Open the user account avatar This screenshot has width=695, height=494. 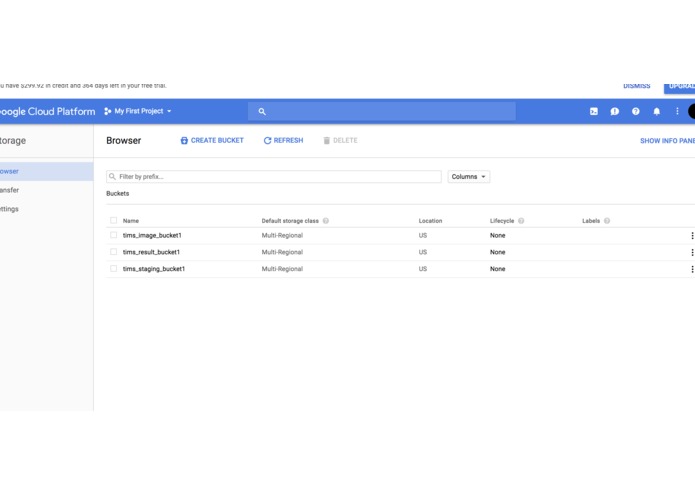coord(691,111)
